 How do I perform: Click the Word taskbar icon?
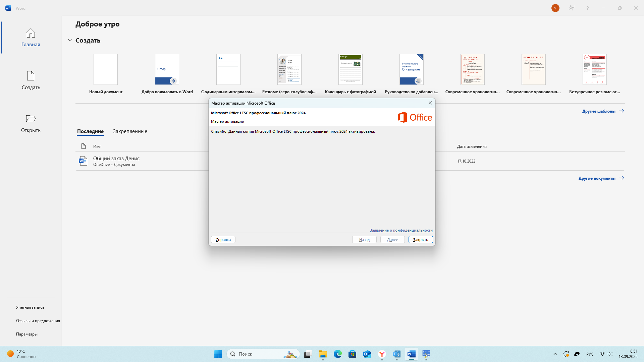click(x=412, y=354)
